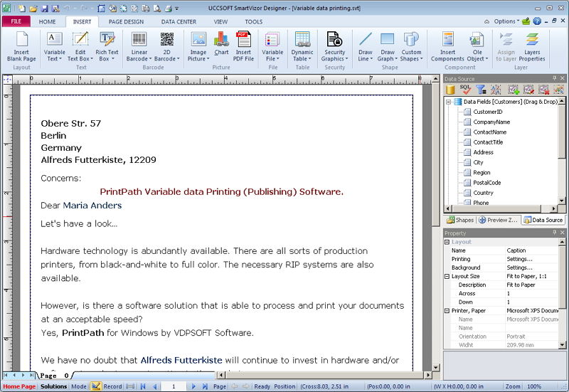Image resolution: width=569 pixels, height=392 pixels.
Task: Click the Open folder icon in quick access toolbar
Action: (x=33, y=8)
